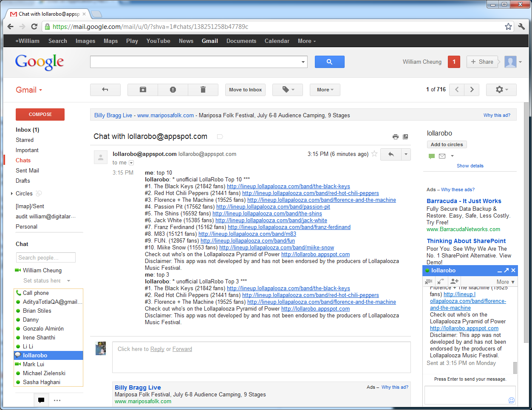
Task: Click Add to circles button
Action: click(x=447, y=144)
